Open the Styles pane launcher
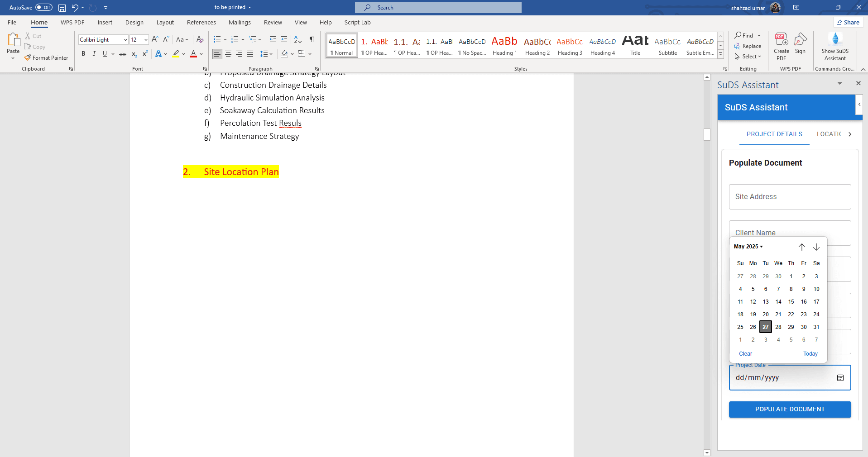Screen dimensions: 868x457 pyautogui.click(x=725, y=69)
